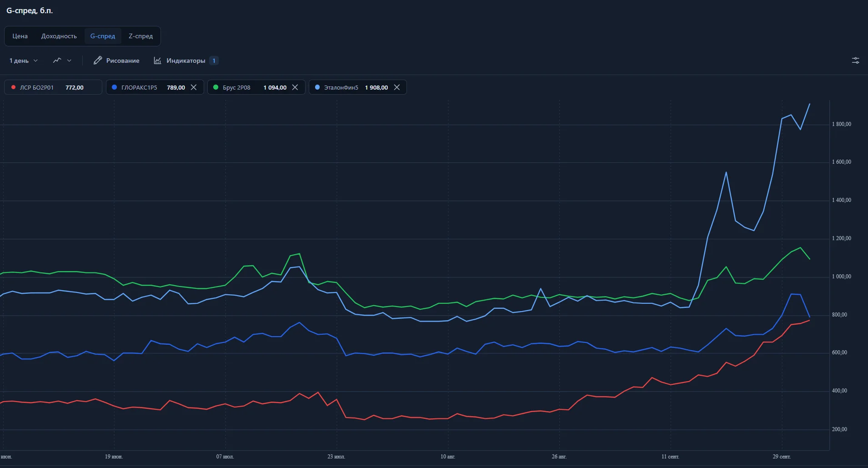
Task: Expand chart type dropdown chevron
Action: click(x=69, y=60)
